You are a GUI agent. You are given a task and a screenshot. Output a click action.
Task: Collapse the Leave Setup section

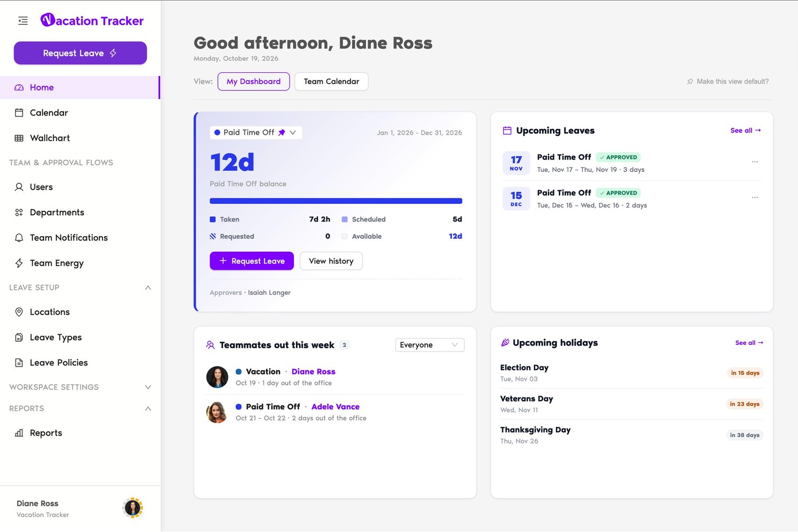pos(148,288)
